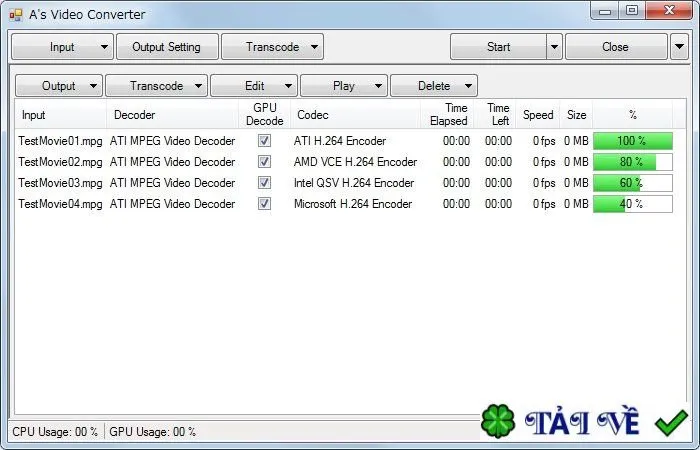Screen dimensions: 700x450
Task: Minimize the A's Video Converter window
Action: [605, 11]
